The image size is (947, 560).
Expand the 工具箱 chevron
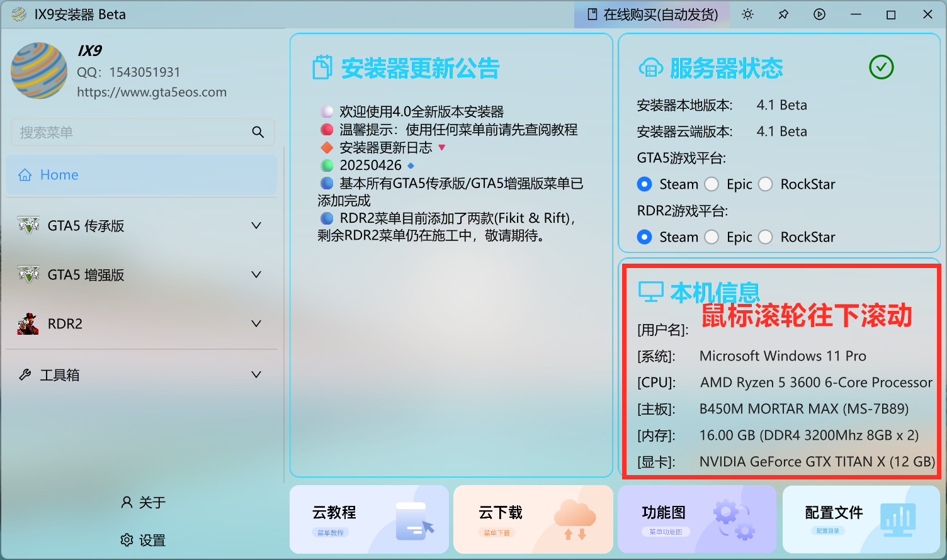[256, 374]
